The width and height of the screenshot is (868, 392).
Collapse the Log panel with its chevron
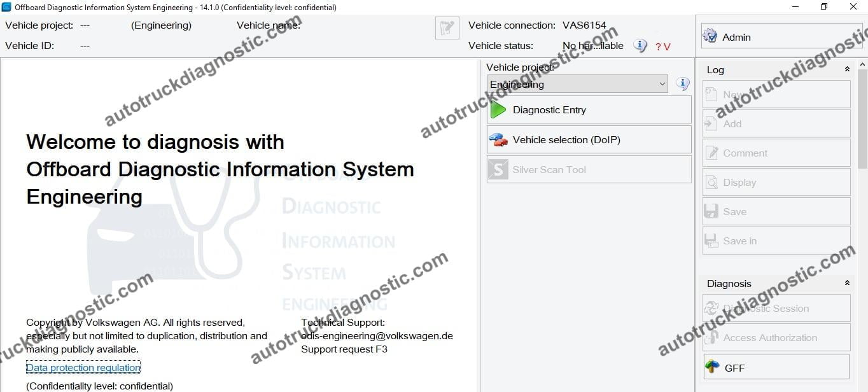click(x=847, y=69)
